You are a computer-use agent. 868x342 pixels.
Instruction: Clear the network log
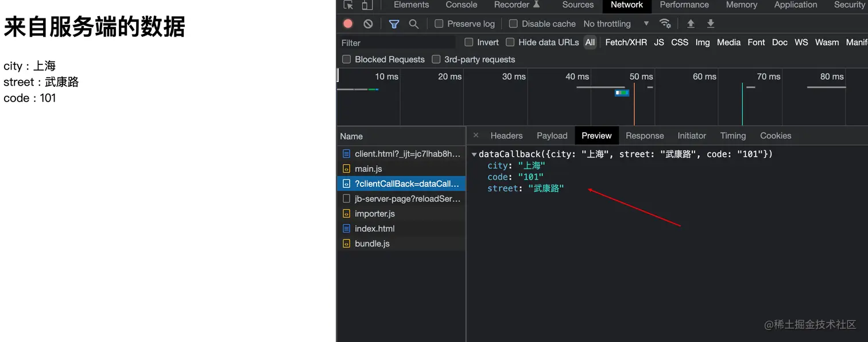point(368,24)
